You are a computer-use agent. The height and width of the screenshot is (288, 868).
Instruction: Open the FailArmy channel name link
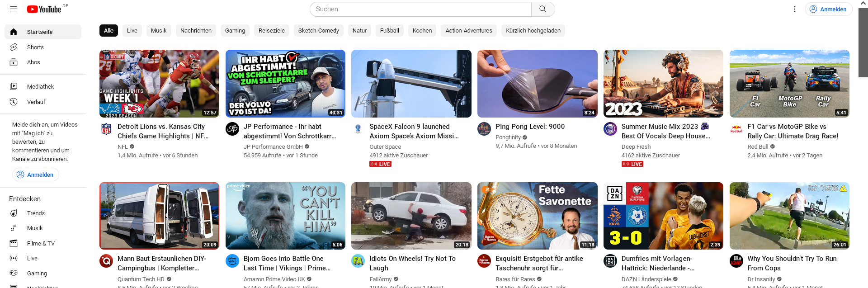(x=381, y=279)
